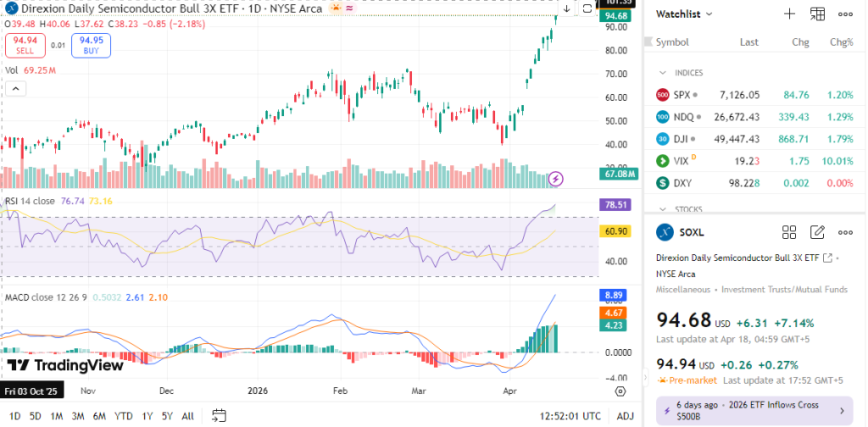The height and width of the screenshot is (427, 868).
Task: Click the BUY 94.95 button
Action: click(92, 44)
